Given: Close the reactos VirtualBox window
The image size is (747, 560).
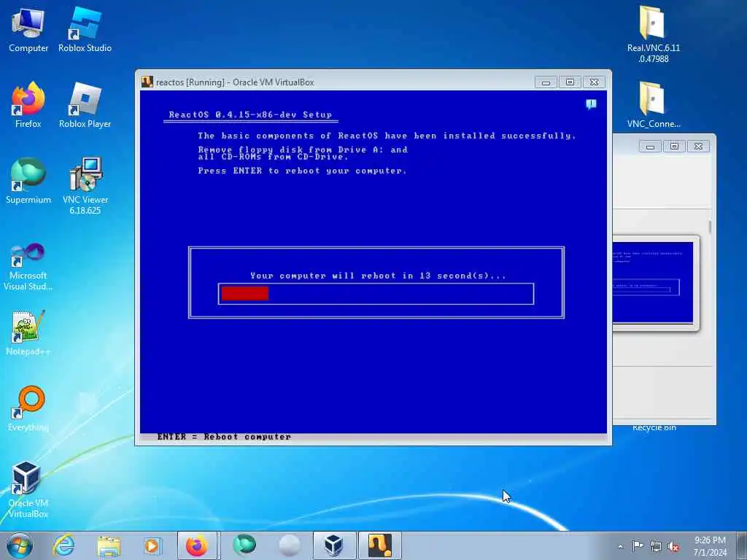Looking at the screenshot, I should (x=594, y=82).
